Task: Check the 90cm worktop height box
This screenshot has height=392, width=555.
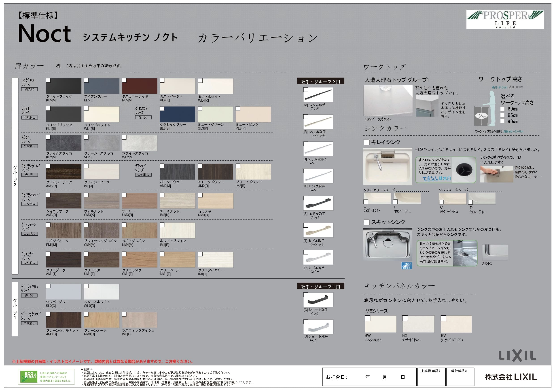Action: (x=502, y=121)
